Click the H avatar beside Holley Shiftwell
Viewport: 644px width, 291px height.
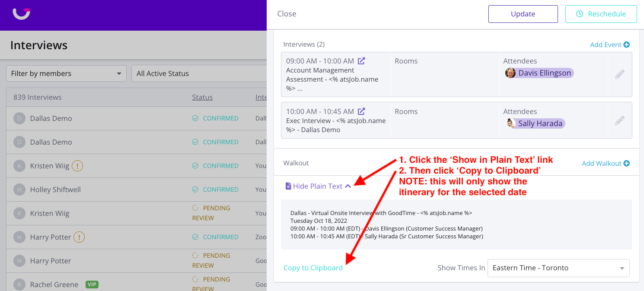[x=19, y=190]
